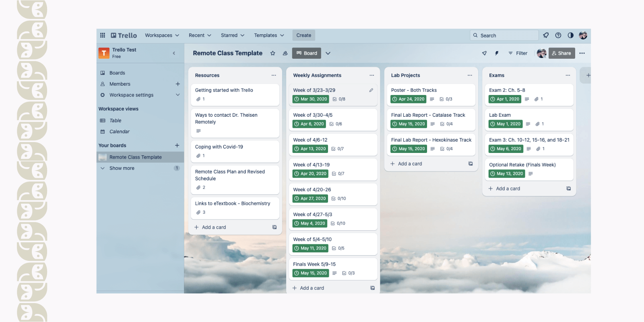Collapse the sidebar with the chevron
This screenshot has height=322, width=644.
[174, 53]
